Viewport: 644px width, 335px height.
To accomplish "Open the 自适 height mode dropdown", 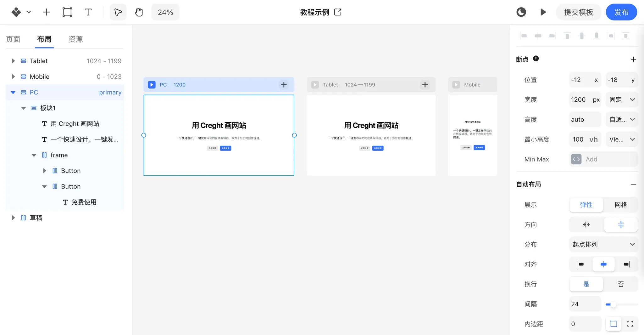I will 622,120.
